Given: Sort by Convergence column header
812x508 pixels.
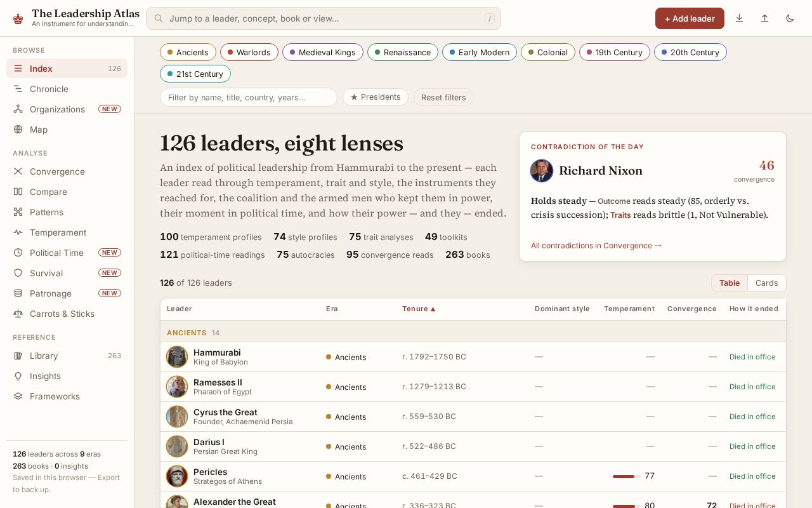Looking at the screenshot, I should (x=692, y=309).
